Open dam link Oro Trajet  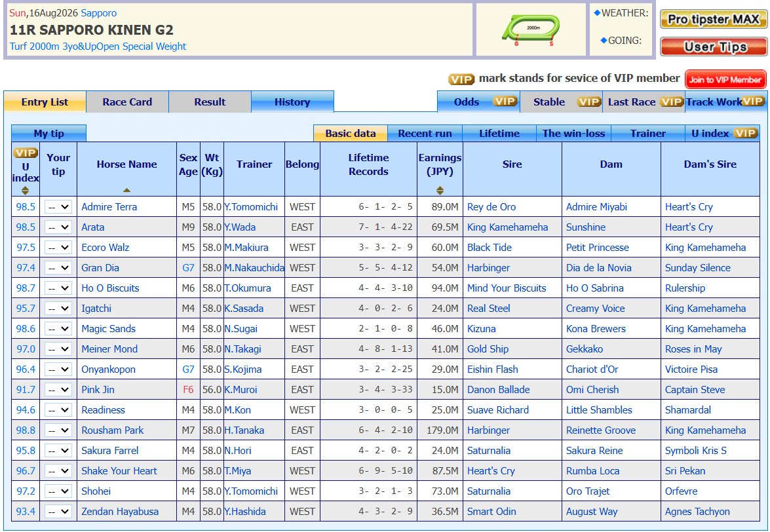pyautogui.click(x=588, y=491)
